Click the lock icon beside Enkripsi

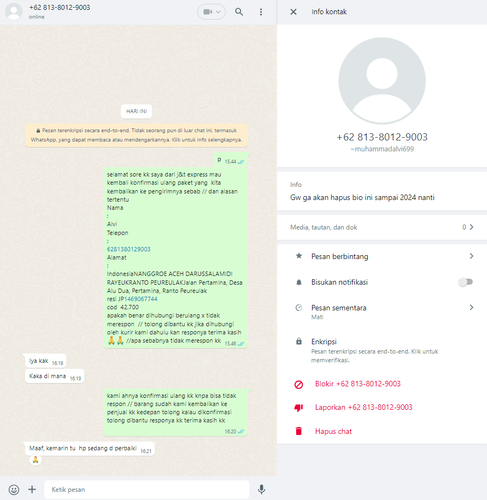pyautogui.click(x=299, y=341)
